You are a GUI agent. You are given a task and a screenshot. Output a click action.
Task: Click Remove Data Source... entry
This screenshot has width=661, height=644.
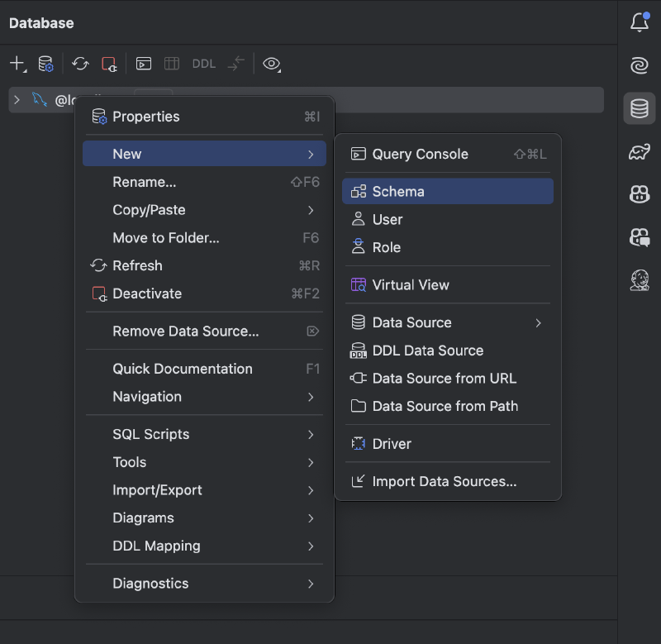pos(204,331)
